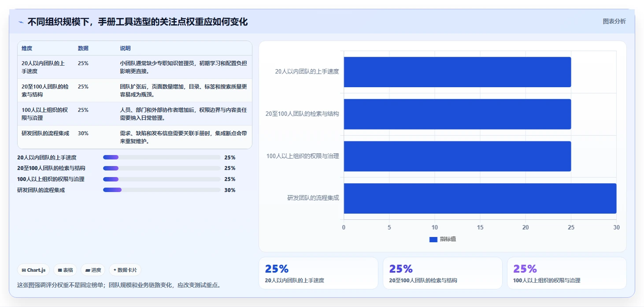The height and width of the screenshot is (307, 644).
Task: Toggle the 指标值 legend color box
Action: click(x=433, y=239)
